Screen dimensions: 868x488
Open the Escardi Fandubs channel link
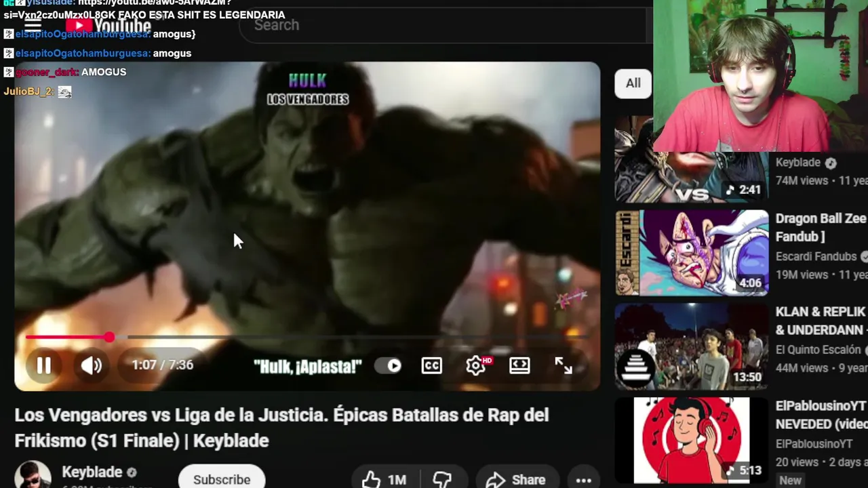pyautogui.click(x=816, y=257)
